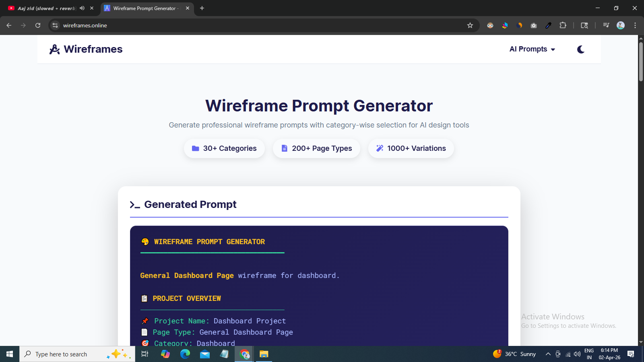644x362 pixels.
Task: Open the eyedropper color picker extension
Action: 548,25
